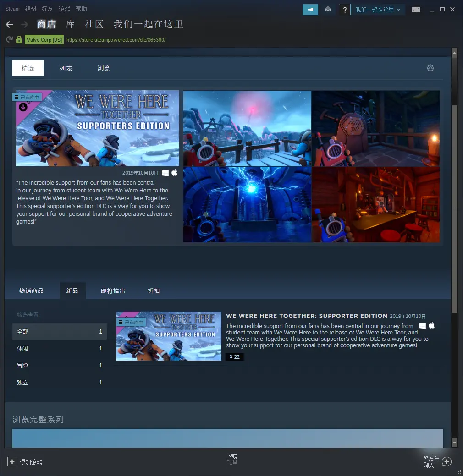Click the Valve Corp [US] certificate badge
This screenshot has height=476, width=463.
pos(44,40)
